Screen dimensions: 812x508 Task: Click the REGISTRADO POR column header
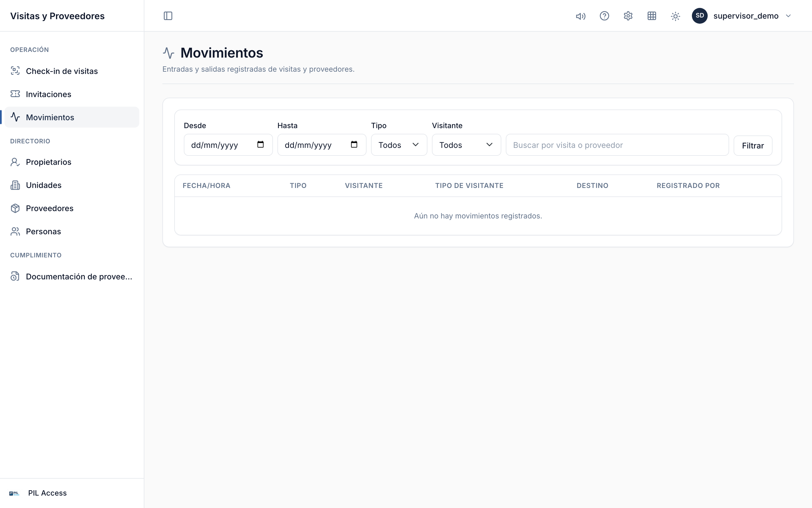(688, 185)
